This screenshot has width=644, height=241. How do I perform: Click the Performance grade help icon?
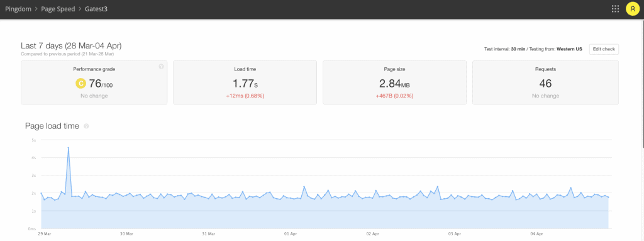(161, 66)
